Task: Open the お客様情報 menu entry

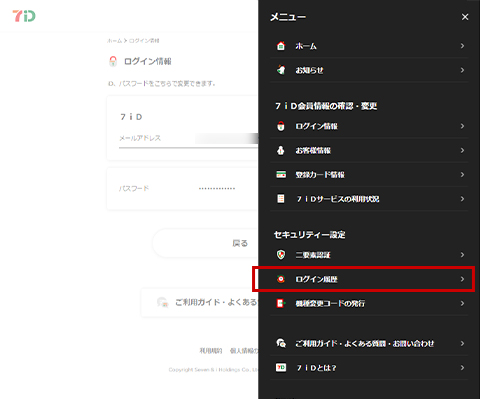Action: 369,150
